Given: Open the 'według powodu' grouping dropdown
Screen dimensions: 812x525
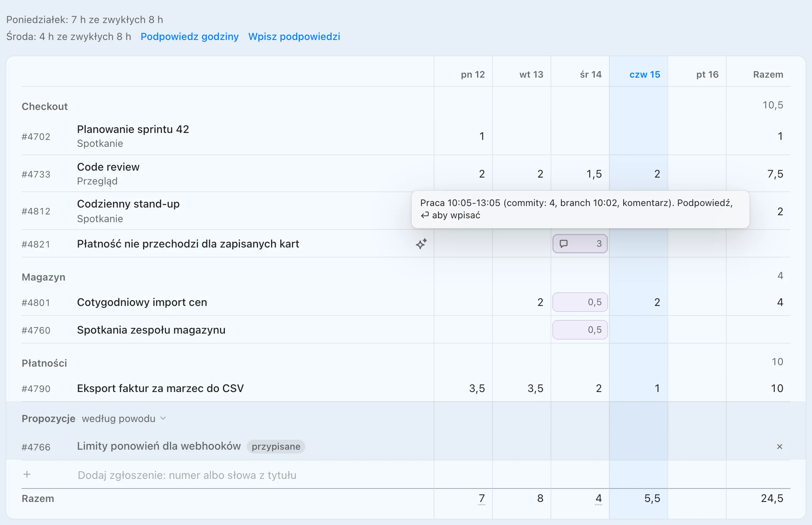Looking at the screenshot, I should coord(124,419).
